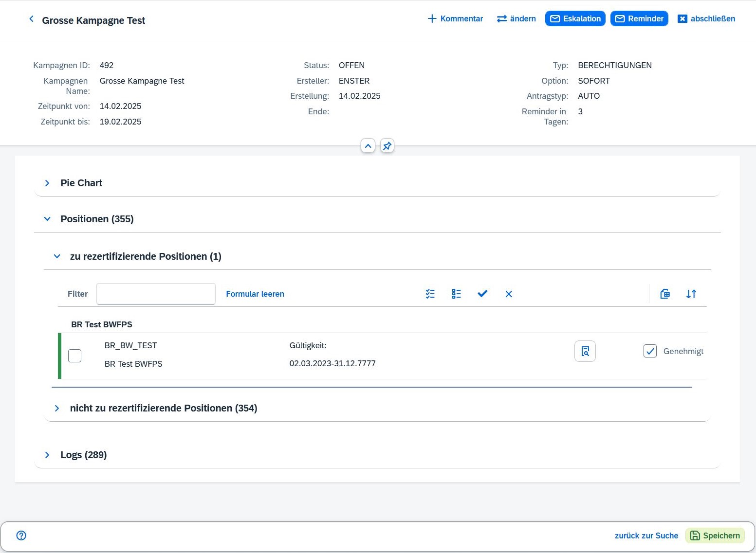Expand the Pie Chart section
This screenshot has height=553, width=756.
pos(47,183)
